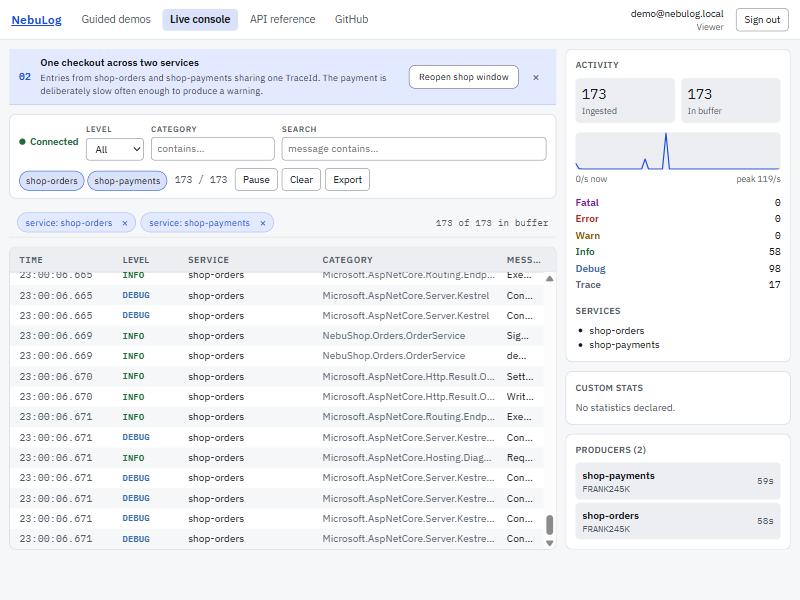Click the scroll up arrow of log table
800x600 pixels.
[549, 279]
